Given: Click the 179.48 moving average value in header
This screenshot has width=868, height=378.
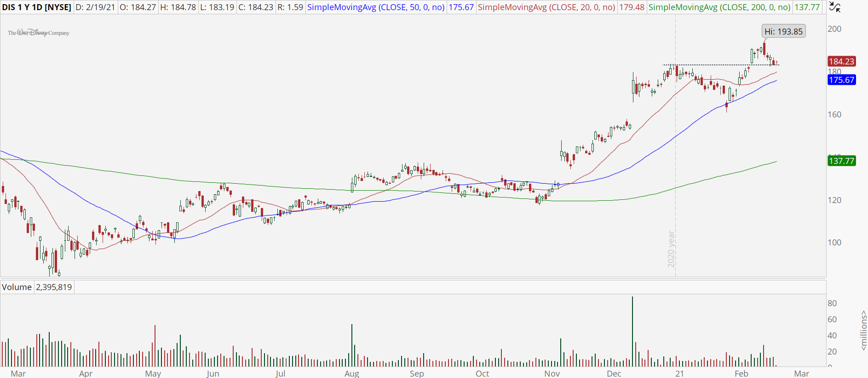Looking at the screenshot, I should point(632,7).
